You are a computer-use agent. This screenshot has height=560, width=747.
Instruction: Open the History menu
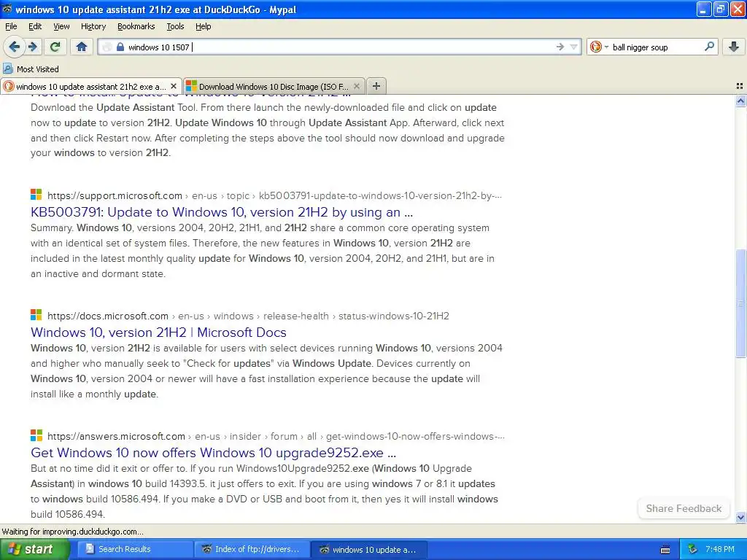pyautogui.click(x=93, y=26)
